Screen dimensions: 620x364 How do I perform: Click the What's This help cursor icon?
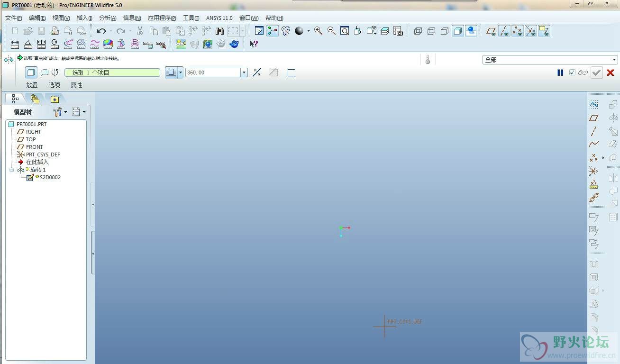coord(254,45)
